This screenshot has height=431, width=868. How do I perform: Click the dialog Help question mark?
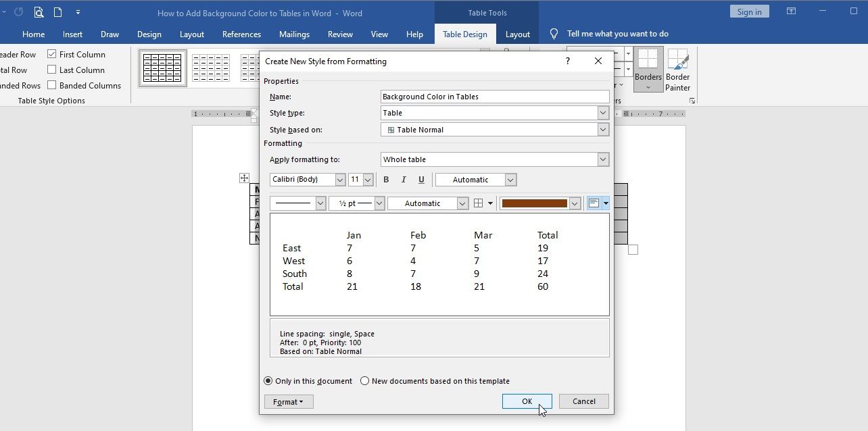coord(567,61)
